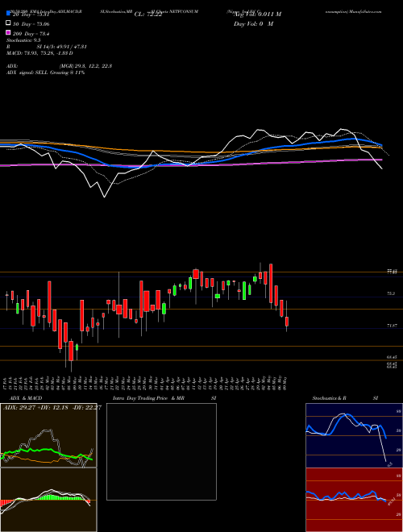
Task: Click the ADX +DY -DY readout
Action: tap(52, 408)
